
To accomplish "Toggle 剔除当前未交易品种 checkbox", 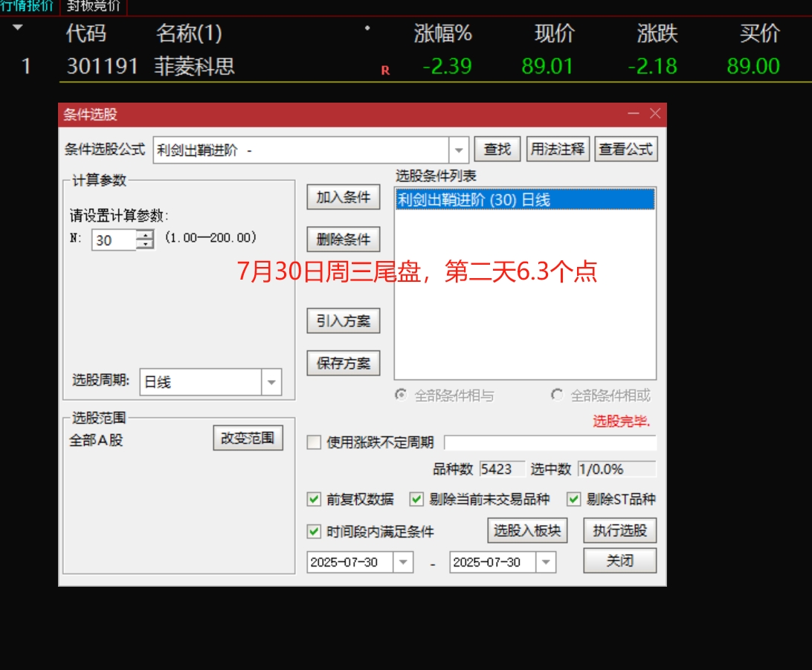I will [416, 499].
